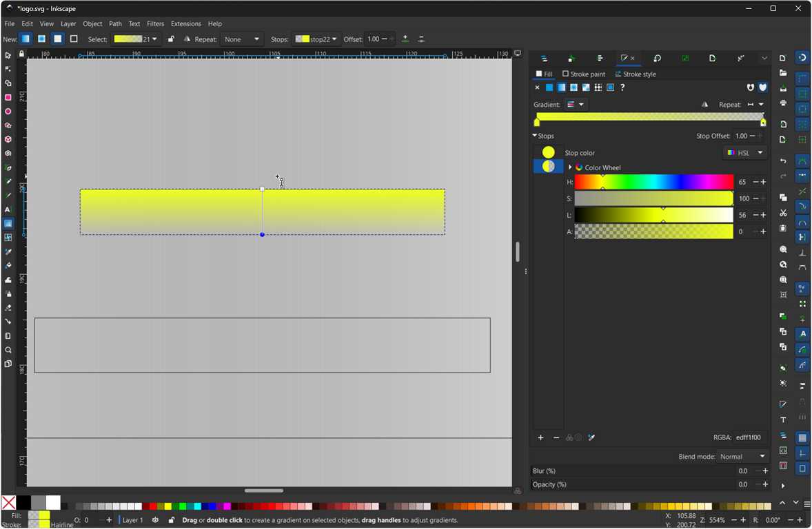Screen dimensions: 812x529
Task: Toggle link gradients lock icon
Action: coord(171,39)
